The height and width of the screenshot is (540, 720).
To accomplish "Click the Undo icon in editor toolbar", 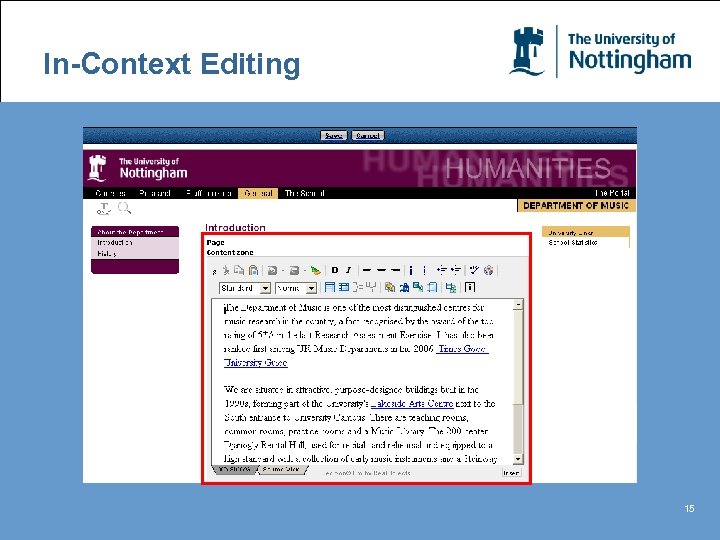I will pos(272,270).
